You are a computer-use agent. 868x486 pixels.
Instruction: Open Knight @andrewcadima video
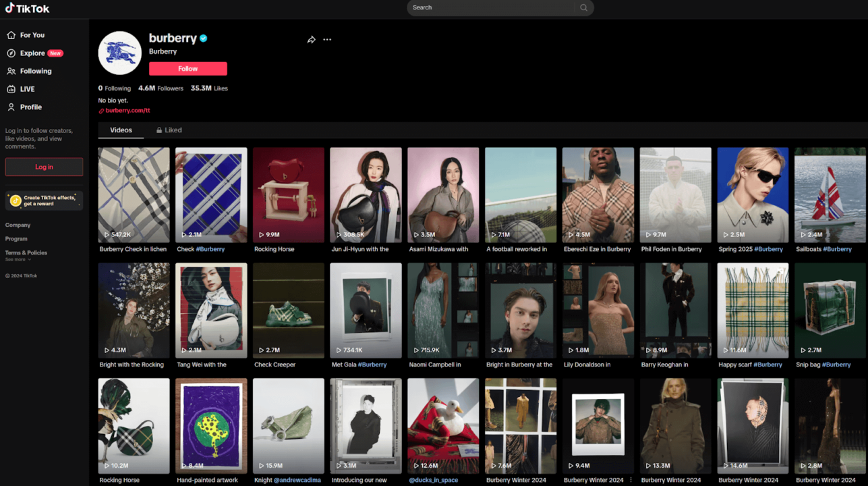pos(289,426)
